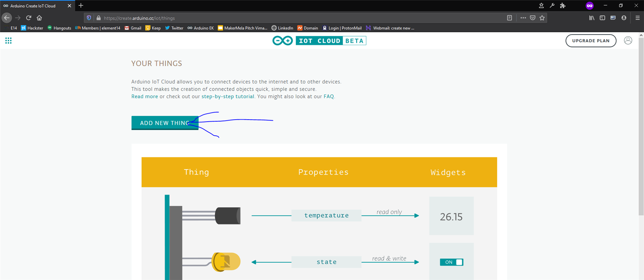
Task: Click the temperature property label
Action: pyautogui.click(x=326, y=216)
